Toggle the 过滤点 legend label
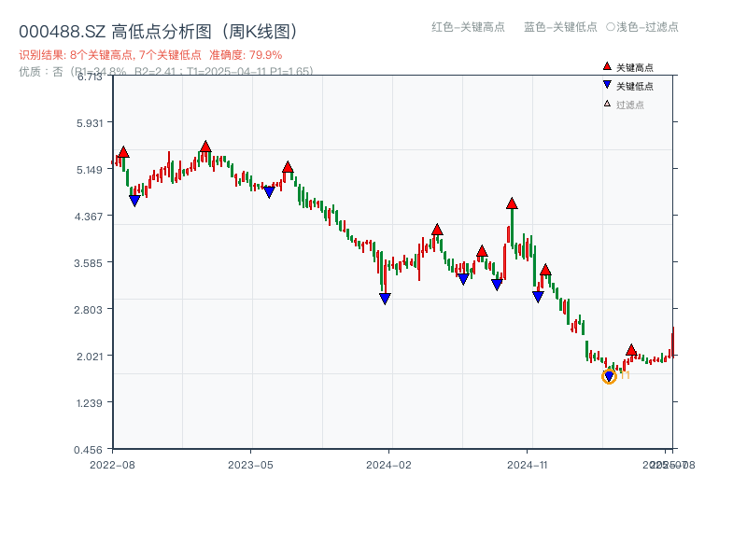The image size is (747, 560). 630,105
